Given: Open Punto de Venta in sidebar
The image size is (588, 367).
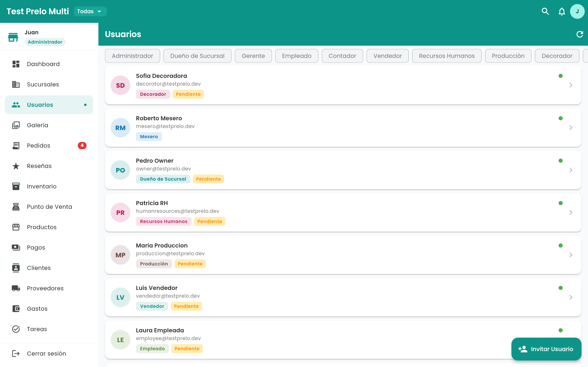Looking at the screenshot, I should point(49,207).
